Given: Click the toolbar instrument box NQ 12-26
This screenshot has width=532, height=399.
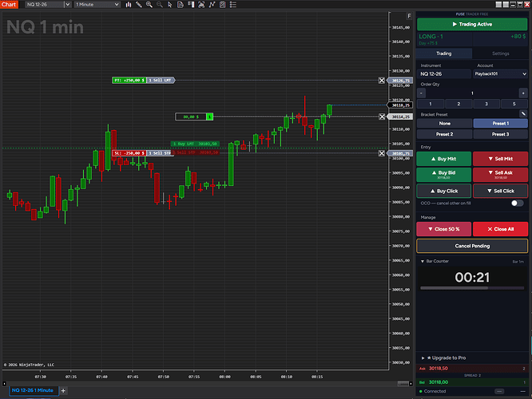Looking at the screenshot, I should 45,5.
